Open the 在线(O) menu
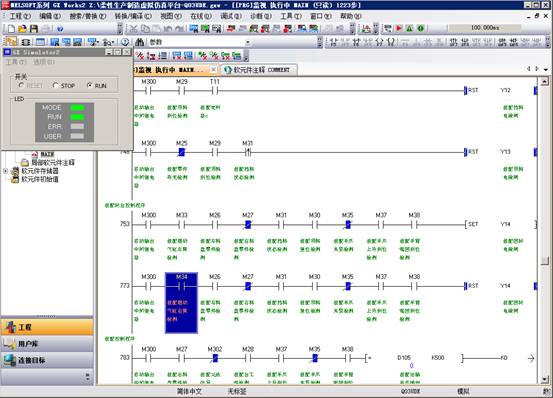553x398 pixels. 201,16
